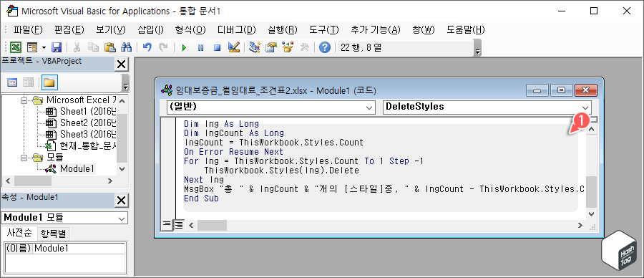Open Object Browser toolbar icon

tap(288, 47)
